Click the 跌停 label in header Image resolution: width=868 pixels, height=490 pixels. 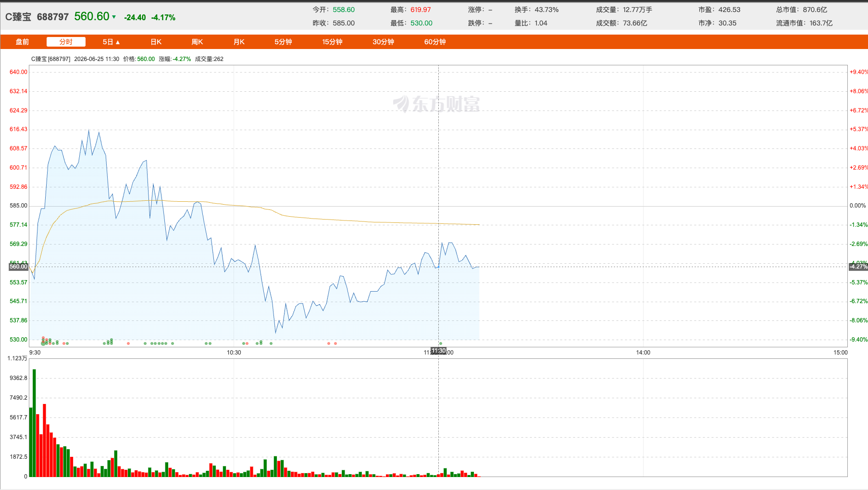pyautogui.click(x=476, y=23)
